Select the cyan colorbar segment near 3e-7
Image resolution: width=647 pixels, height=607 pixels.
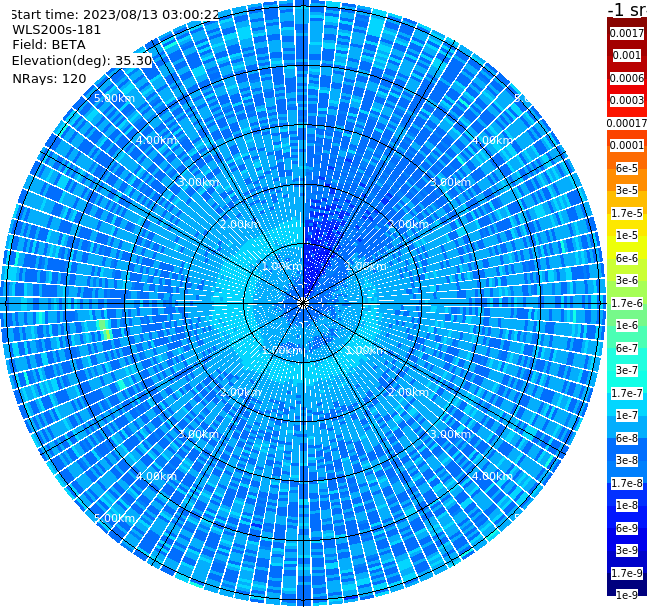tap(627, 380)
